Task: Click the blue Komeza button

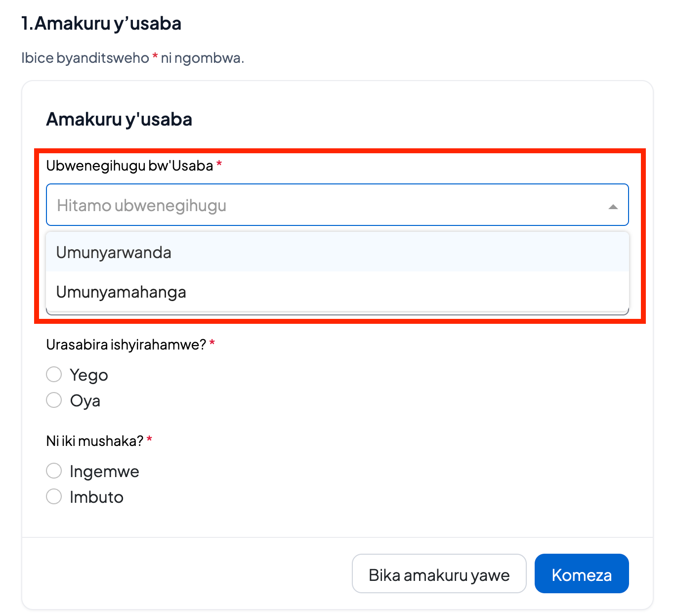Action: click(582, 573)
